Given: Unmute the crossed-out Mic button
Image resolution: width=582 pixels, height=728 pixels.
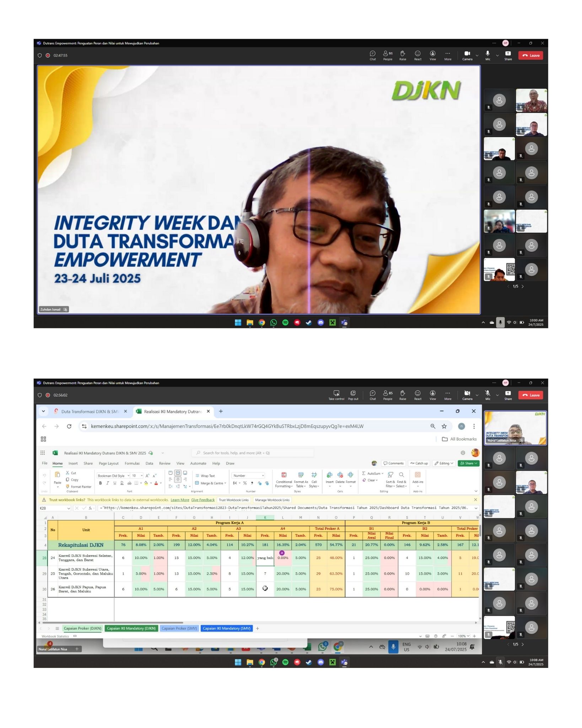Looking at the screenshot, I should [487, 393].
